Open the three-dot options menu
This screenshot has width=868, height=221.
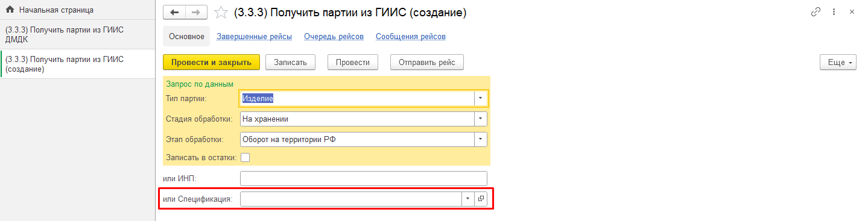pos(834,12)
